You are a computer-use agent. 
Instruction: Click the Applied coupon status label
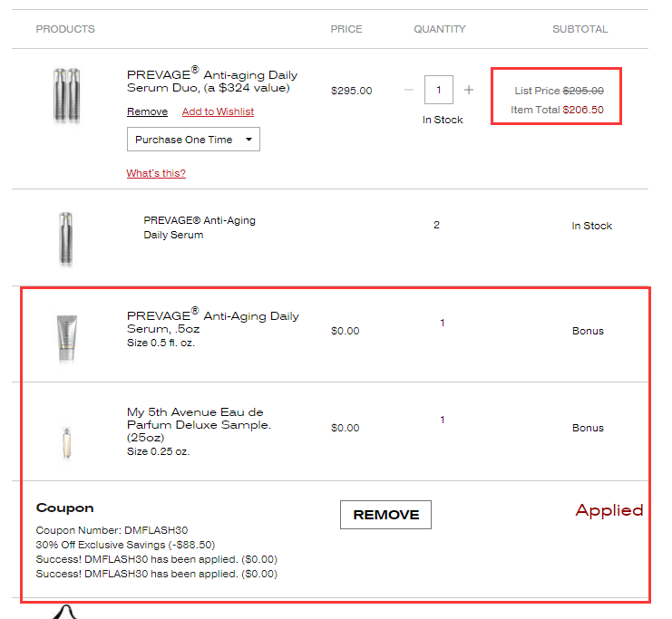pos(609,510)
